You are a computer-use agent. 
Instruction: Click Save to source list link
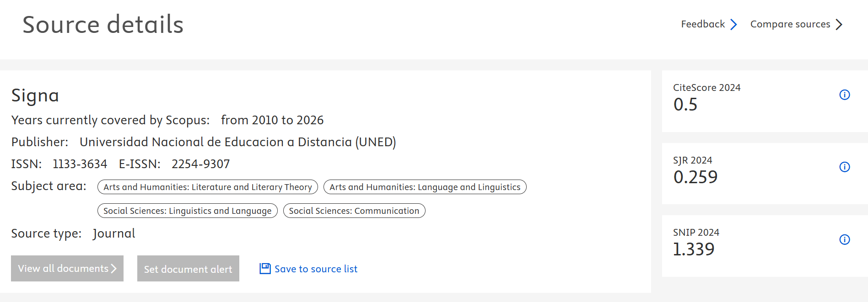click(x=316, y=269)
